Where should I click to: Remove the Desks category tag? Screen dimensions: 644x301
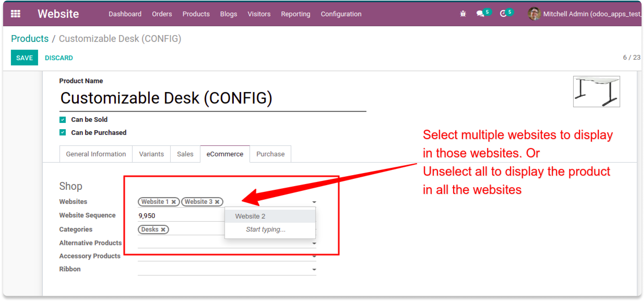coord(163,229)
